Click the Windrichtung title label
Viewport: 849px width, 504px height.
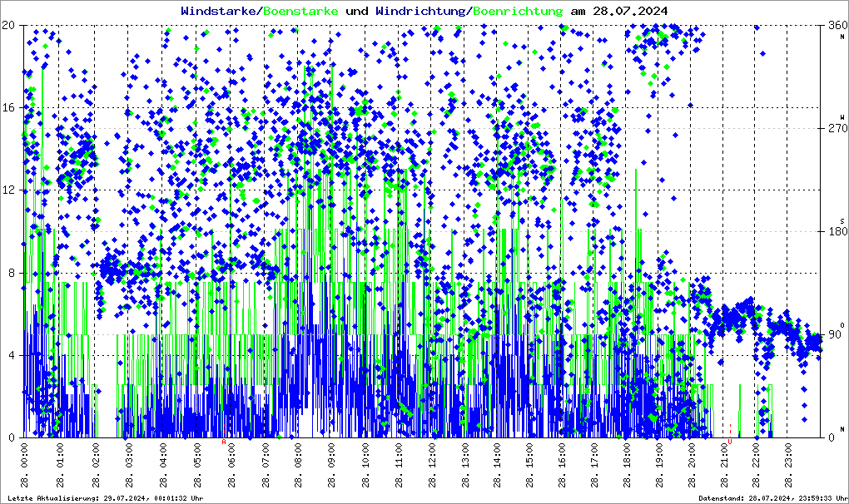point(422,11)
